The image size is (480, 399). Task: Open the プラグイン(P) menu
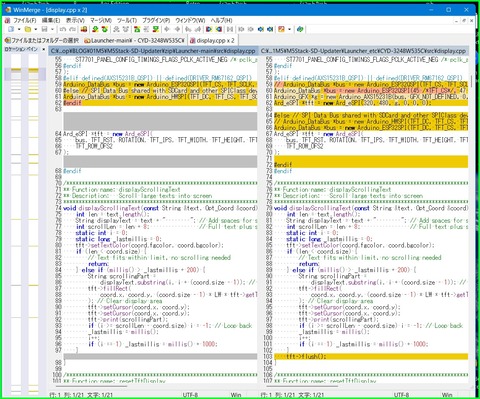click(x=156, y=20)
